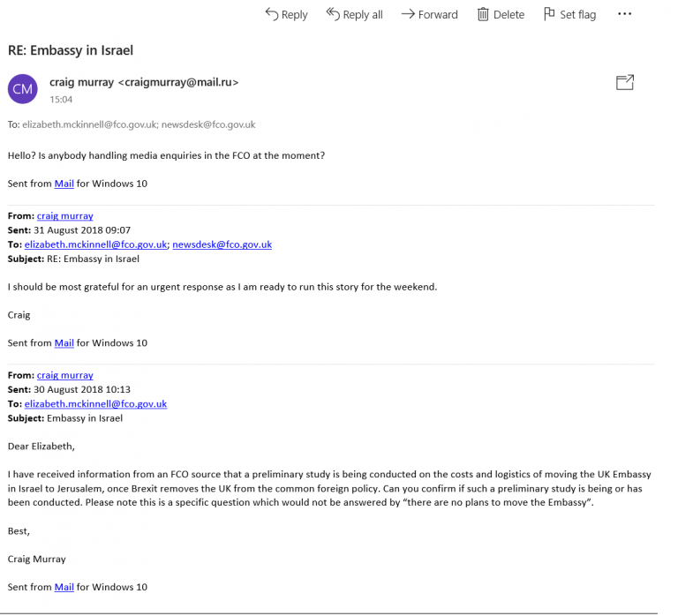
Task: Click the To recipients line
Action: (x=132, y=124)
